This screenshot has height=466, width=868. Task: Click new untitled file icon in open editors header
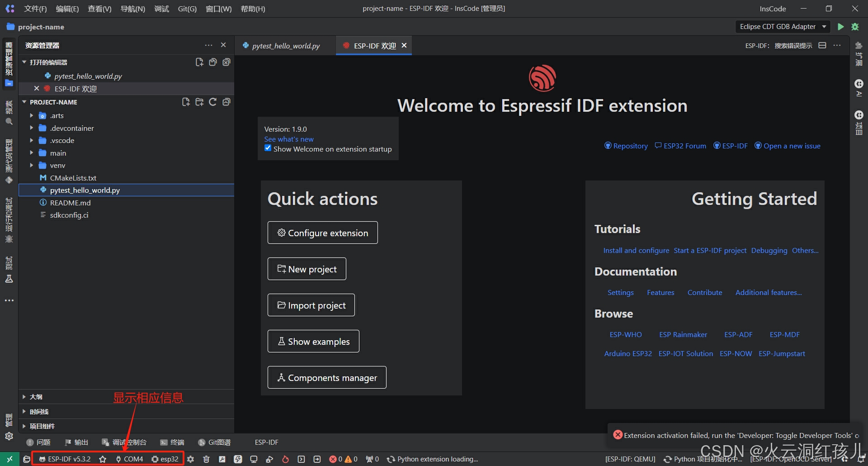[x=199, y=62]
